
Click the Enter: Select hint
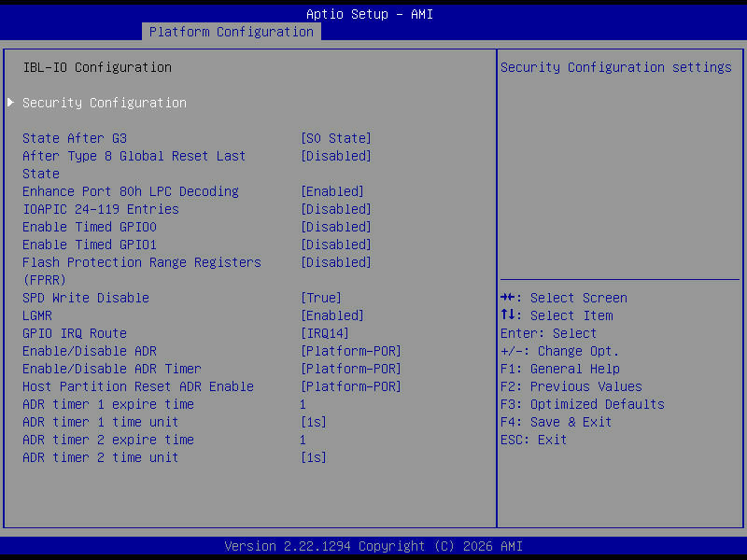point(548,333)
